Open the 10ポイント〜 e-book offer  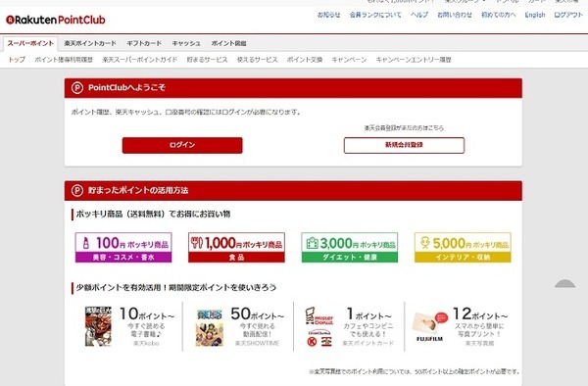click(x=129, y=326)
